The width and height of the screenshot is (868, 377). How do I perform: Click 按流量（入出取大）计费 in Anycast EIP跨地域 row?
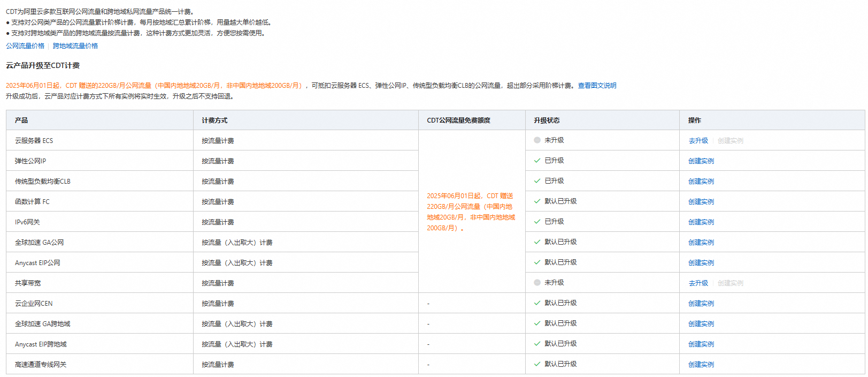coord(237,344)
